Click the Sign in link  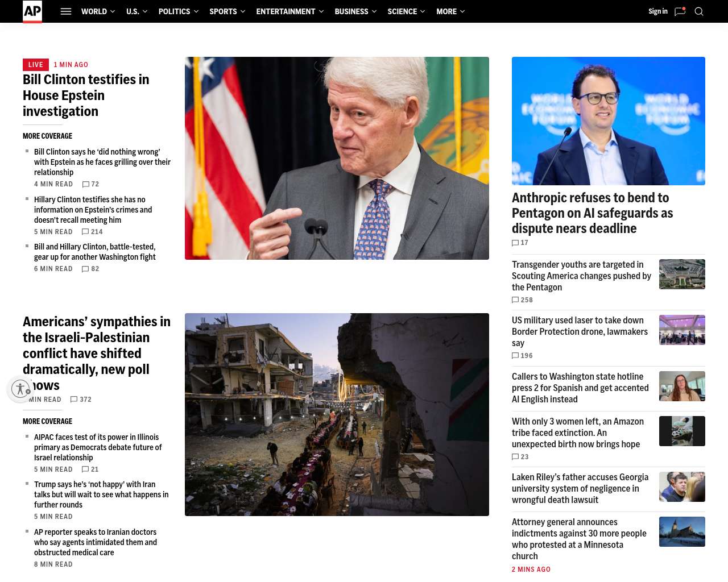click(657, 11)
